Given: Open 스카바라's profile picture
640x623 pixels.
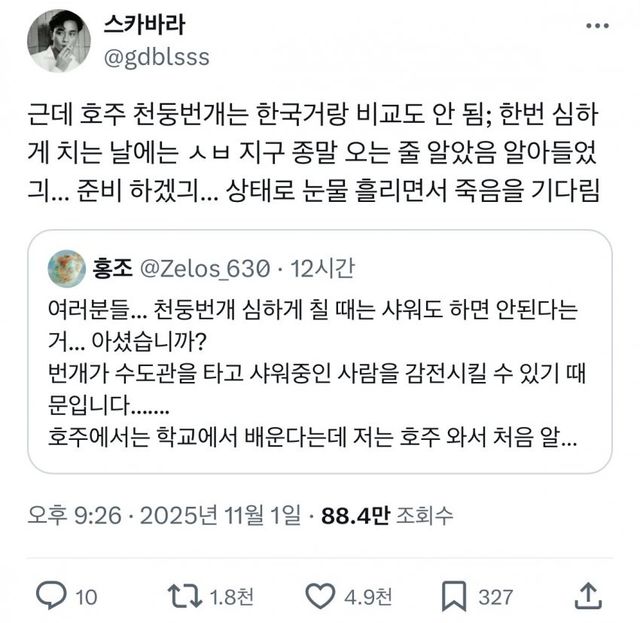Looking at the screenshot, I should 60,41.
